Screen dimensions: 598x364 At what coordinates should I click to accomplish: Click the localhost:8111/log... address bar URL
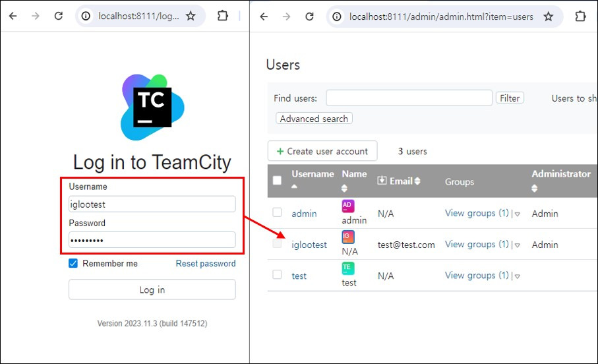coord(139,16)
